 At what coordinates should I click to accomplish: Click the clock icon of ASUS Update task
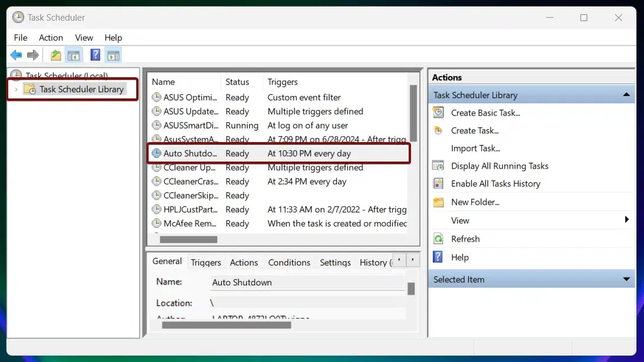point(156,111)
